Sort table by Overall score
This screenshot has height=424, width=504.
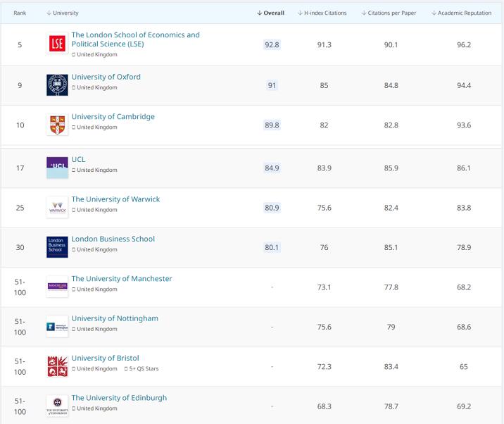point(270,13)
